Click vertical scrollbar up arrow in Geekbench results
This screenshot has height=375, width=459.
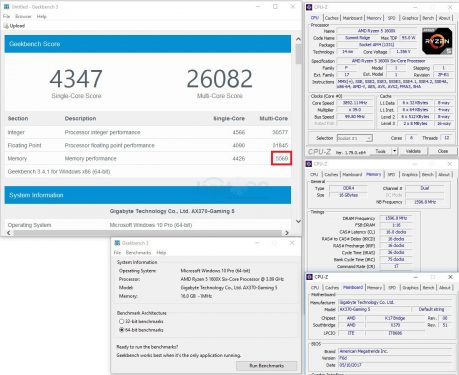click(x=298, y=39)
